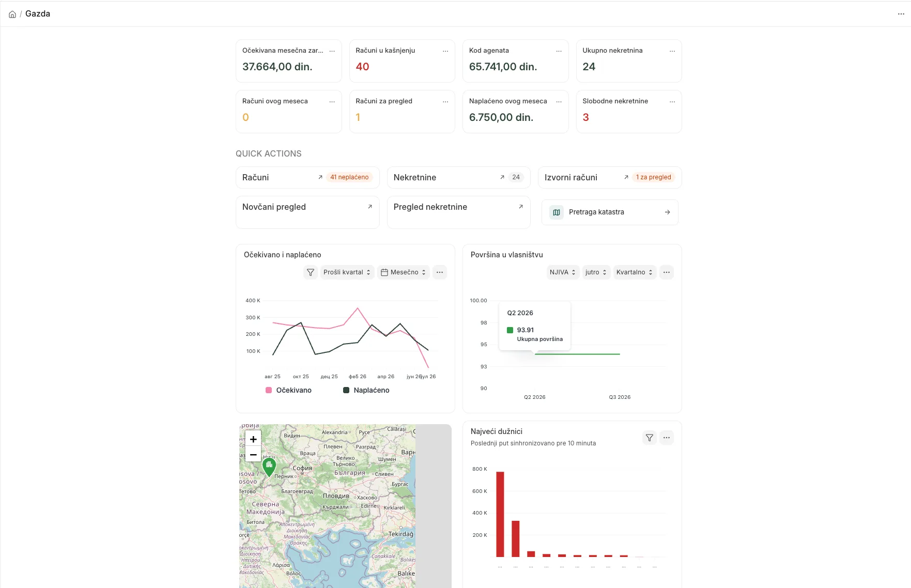
Task: Toggle Naplaćeno series in chart legend
Action: tap(366, 390)
